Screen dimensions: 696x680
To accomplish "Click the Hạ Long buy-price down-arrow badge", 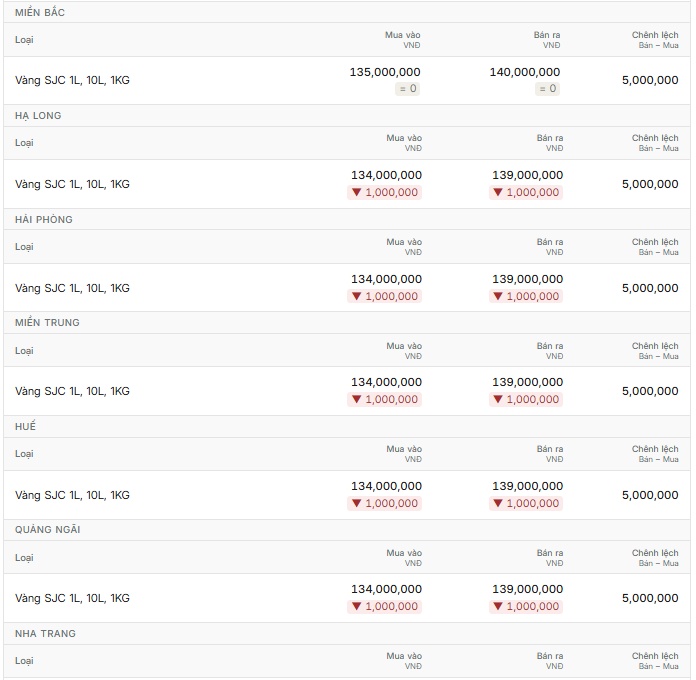I will pyautogui.click(x=384, y=192).
